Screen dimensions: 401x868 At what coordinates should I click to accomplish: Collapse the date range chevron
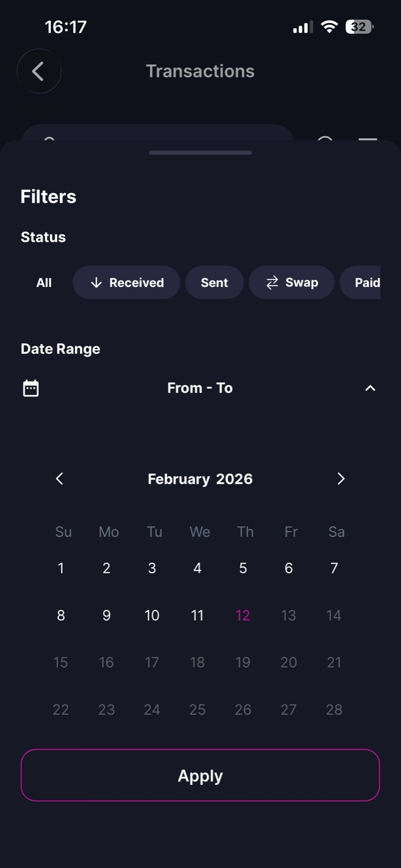tap(370, 389)
